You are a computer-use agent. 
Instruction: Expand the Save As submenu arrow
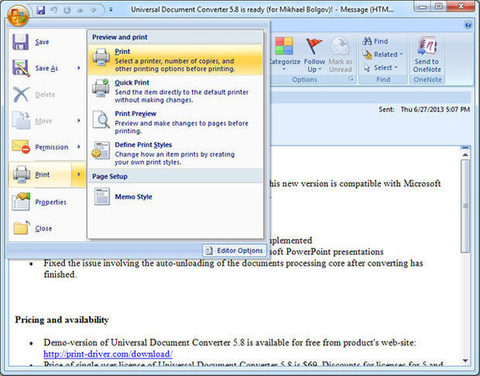tap(79, 68)
